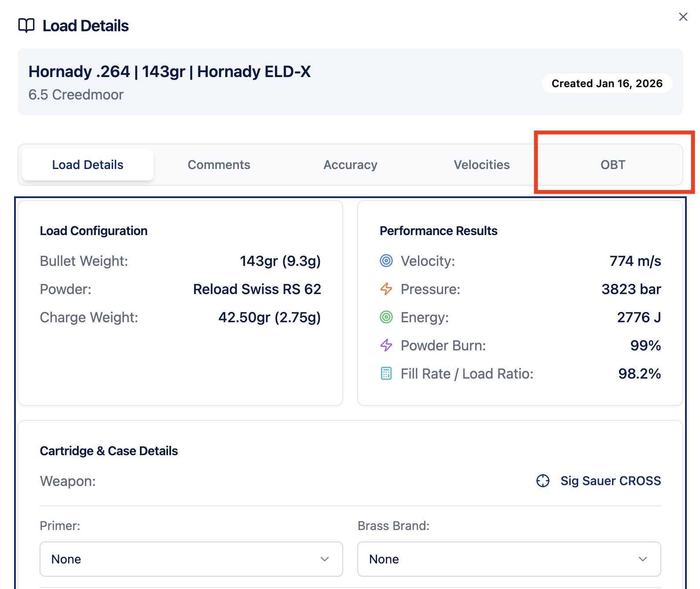This screenshot has width=700, height=589.
Task: Click the Created Jan 16, 2026 badge
Action: tap(607, 83)
